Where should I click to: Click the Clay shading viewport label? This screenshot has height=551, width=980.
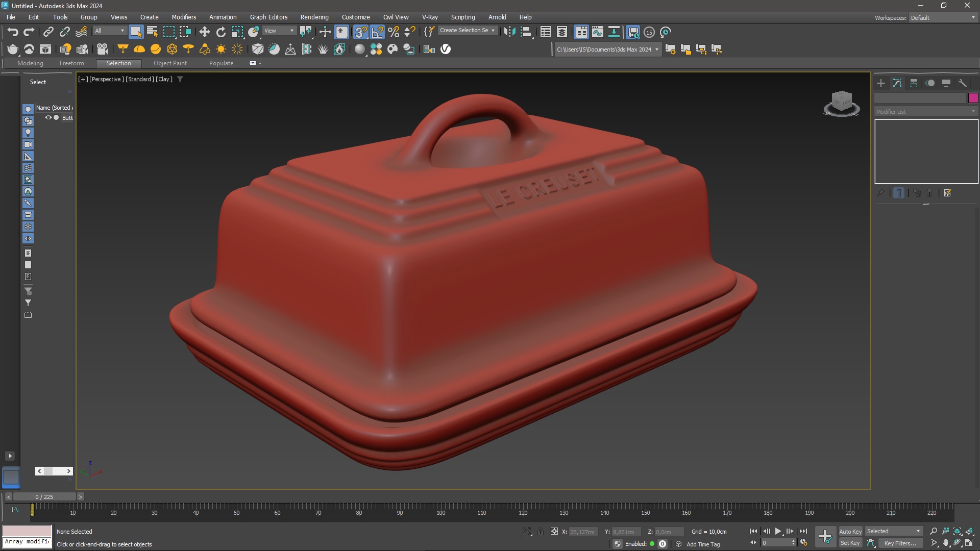[x=164, y=79]
